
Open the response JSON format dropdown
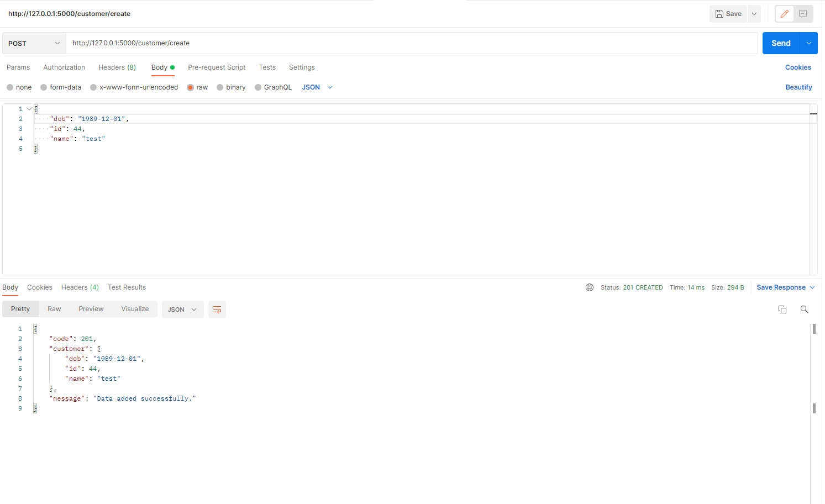tap(183, 309)
